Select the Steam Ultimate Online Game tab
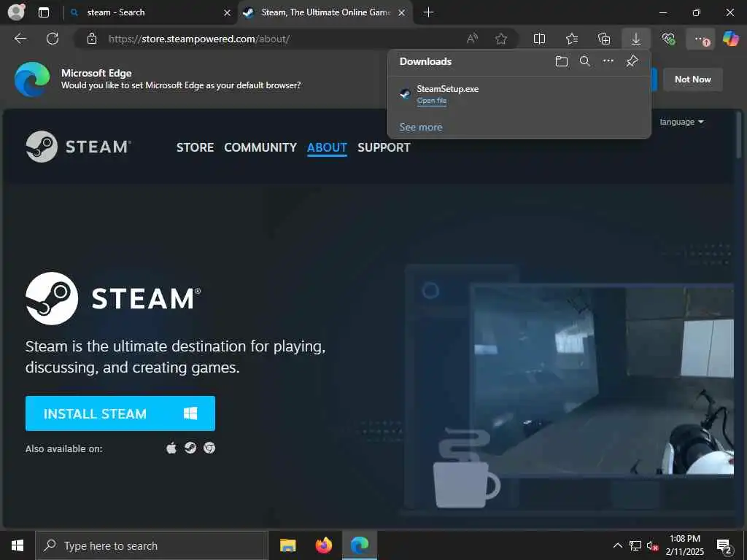This screenshot has width=747, height=560. pyautogui.click(x=325, y=12)
